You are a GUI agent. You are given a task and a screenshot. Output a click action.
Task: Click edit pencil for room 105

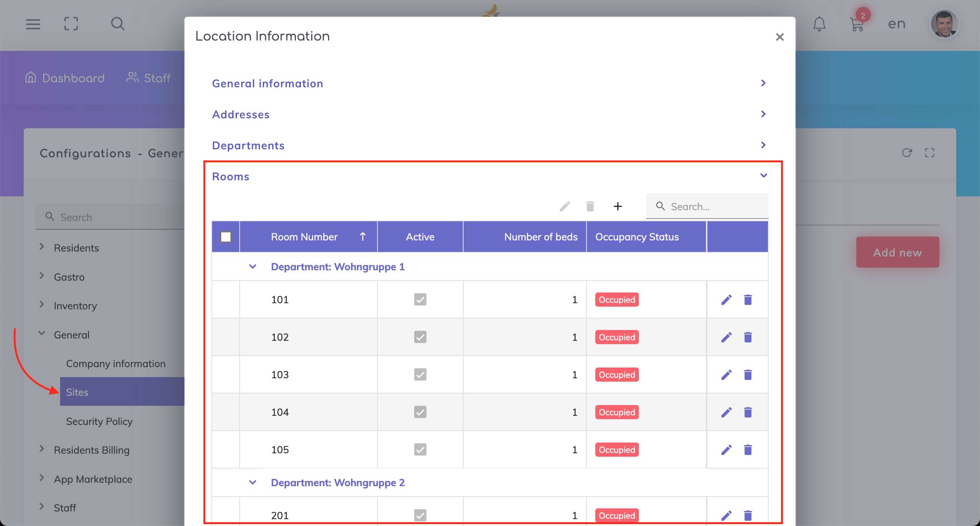coord(726,449)
